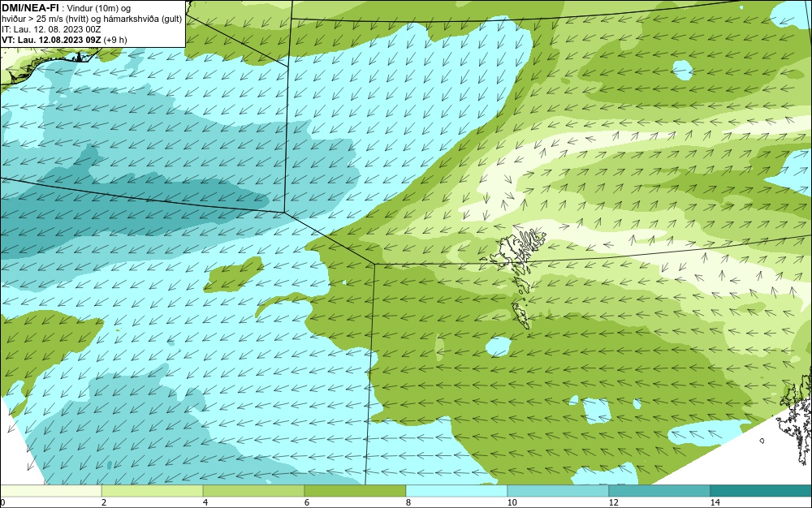Click the legend value label 10

click(512, 502)
